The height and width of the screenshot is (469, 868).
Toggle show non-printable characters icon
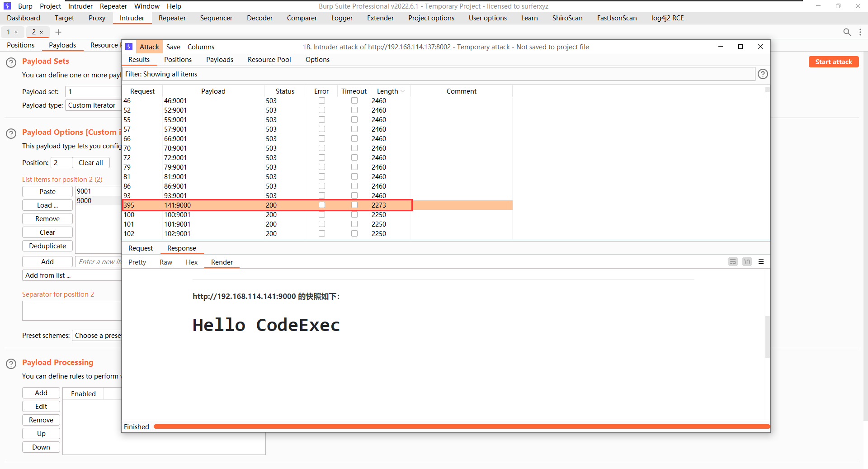[747, 262]
